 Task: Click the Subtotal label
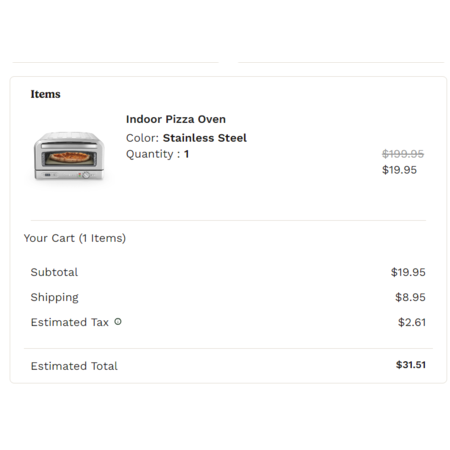point(54,272)
